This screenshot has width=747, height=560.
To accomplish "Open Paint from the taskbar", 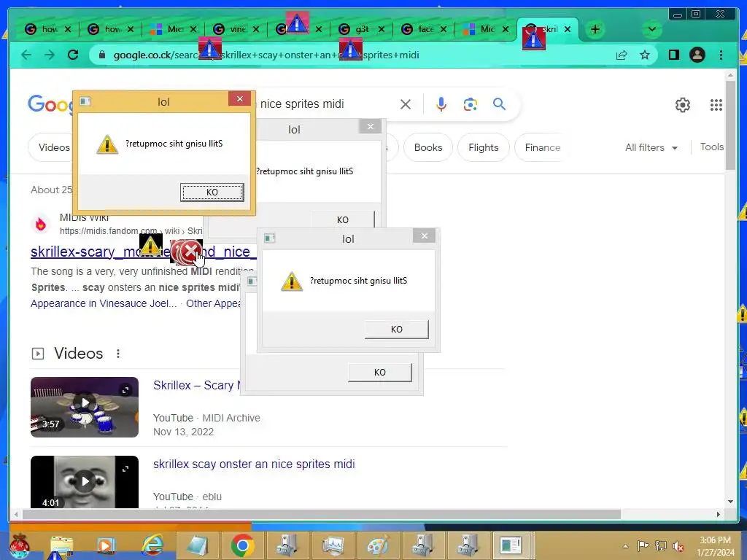I will (x=377, y=545).
